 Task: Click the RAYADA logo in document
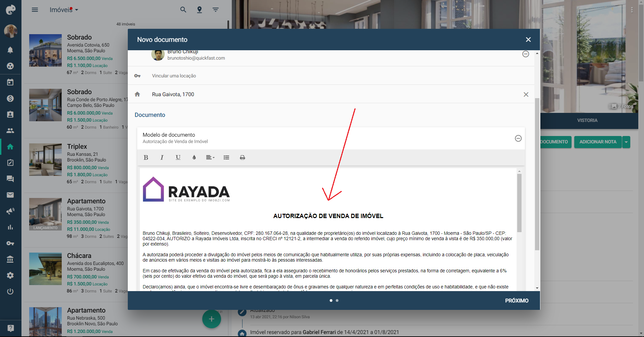186,189
